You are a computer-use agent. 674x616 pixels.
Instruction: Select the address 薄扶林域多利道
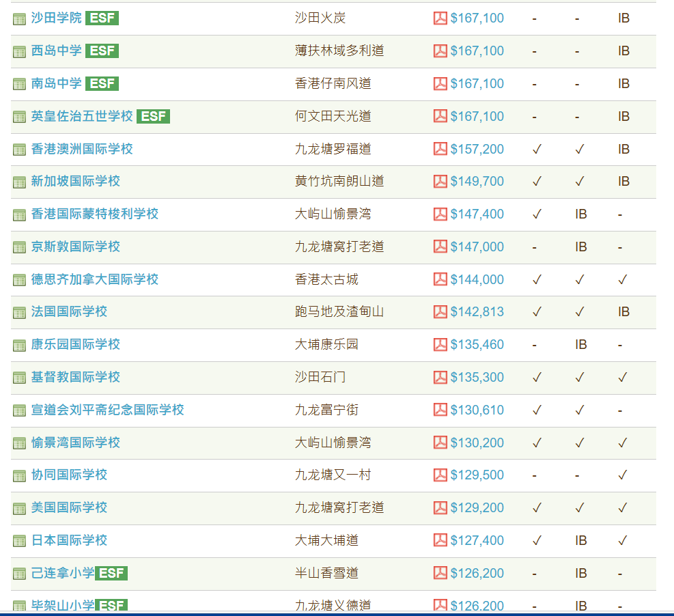click(x=339, y=51)
